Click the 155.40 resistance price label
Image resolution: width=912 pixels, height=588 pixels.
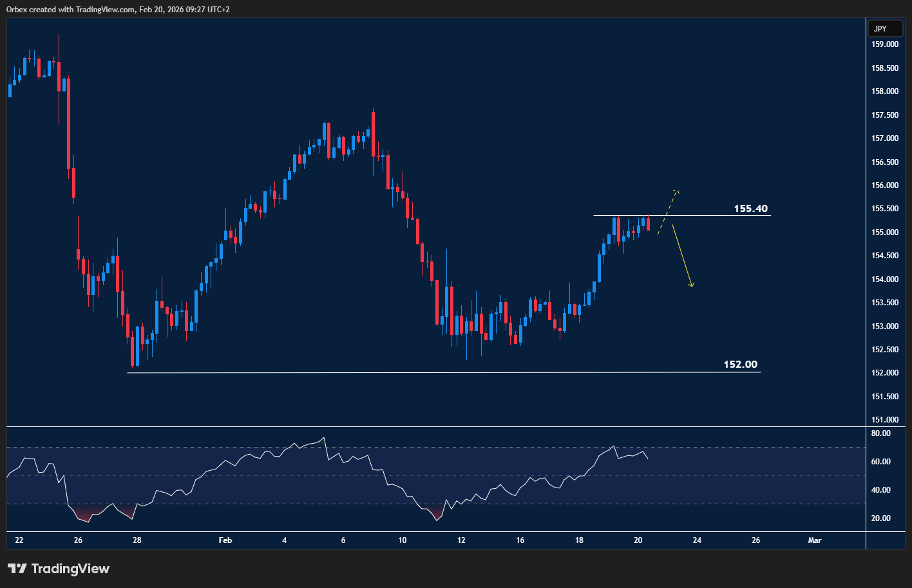tap(750, 209)
